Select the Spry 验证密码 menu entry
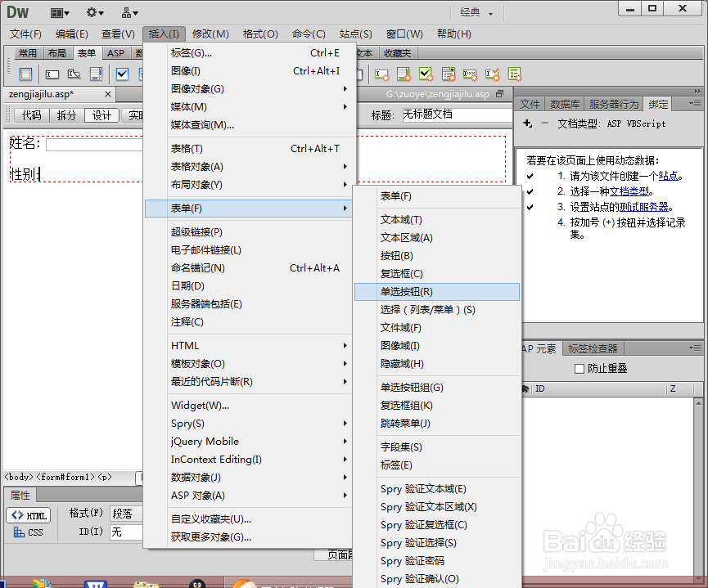Screen dimensions: 708x588 (437, 561)
